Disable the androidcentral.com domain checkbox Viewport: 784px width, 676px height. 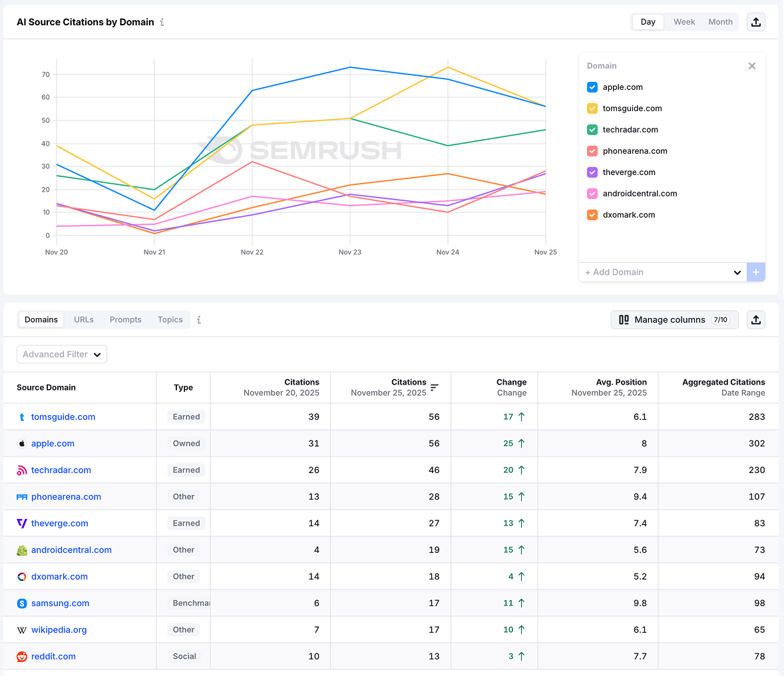click(x=592, y=194)
